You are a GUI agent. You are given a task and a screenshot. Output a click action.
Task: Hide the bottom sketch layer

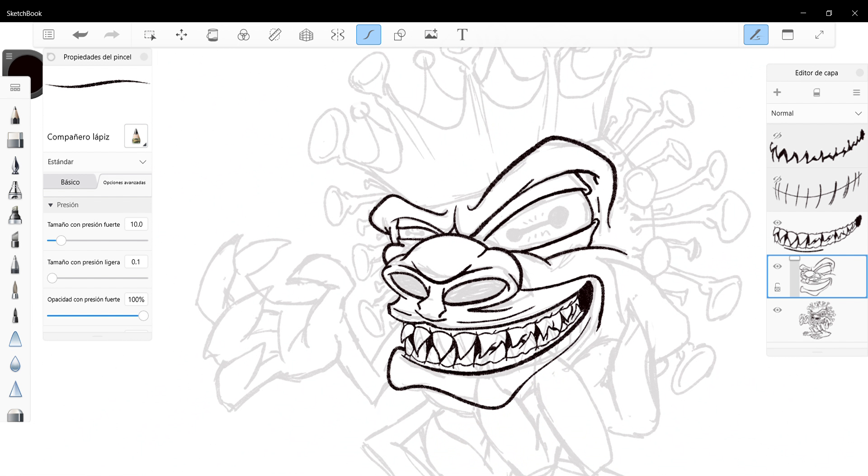tap(777, 310)
